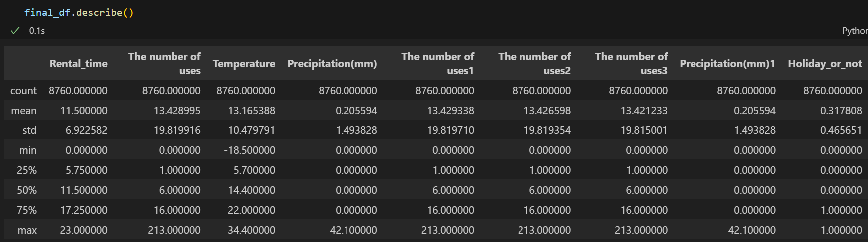Select the 'The number of uses2' header
Viewport: 868px width, 242px height.
pyautogui.click(x=534, y=64)
